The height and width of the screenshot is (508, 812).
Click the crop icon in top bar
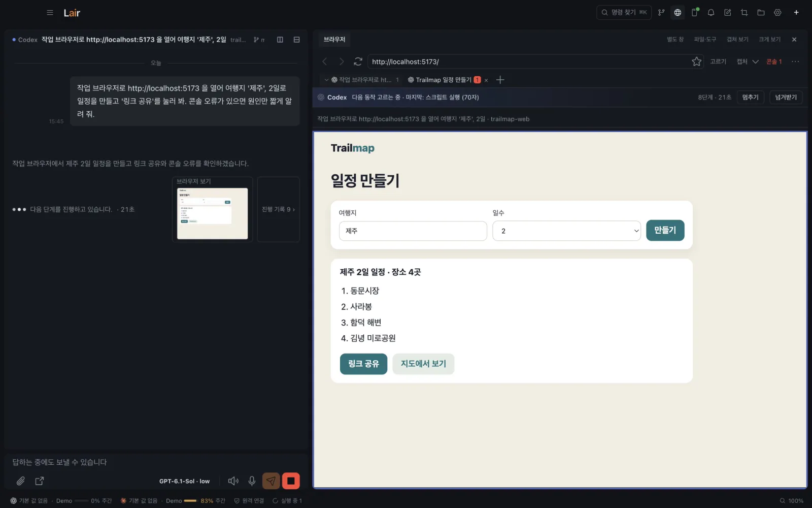[745, 13]
